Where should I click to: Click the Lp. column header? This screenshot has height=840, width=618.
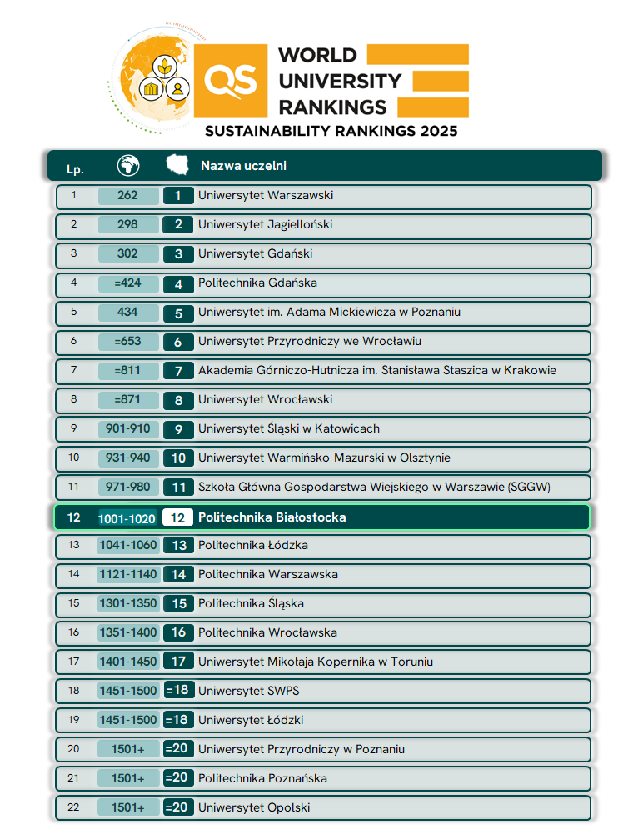(x=75, y=169)
